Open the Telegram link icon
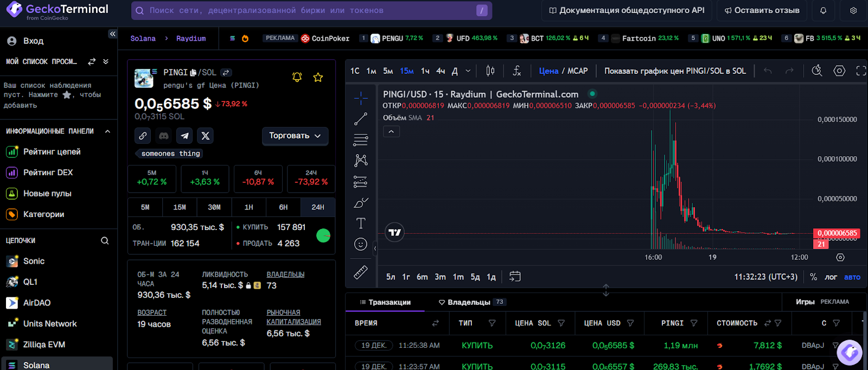 click(184, 136)
